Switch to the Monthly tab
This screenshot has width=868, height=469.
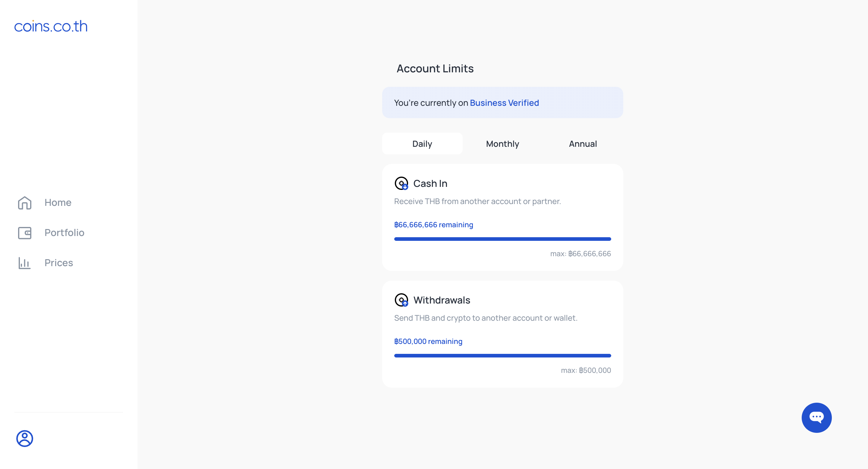[502, 143]
